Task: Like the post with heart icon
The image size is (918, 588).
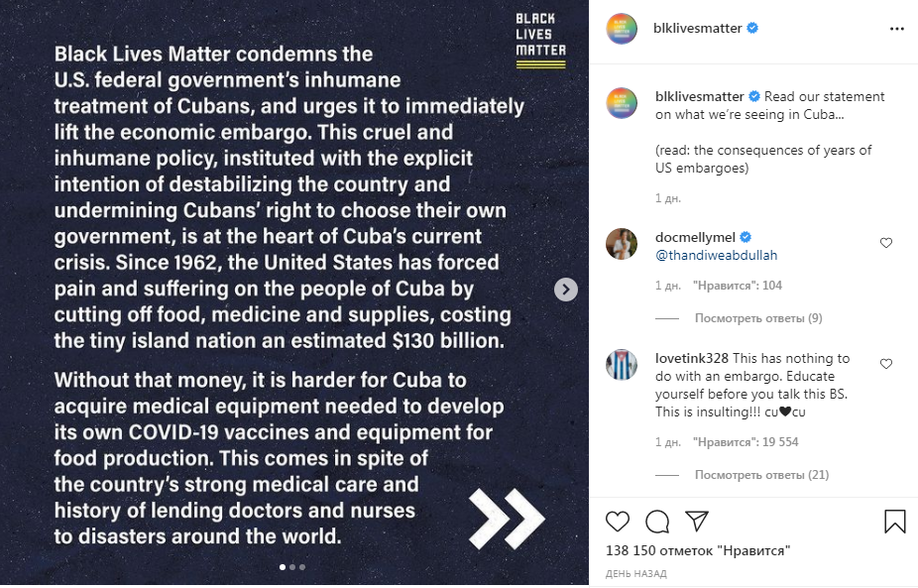Action: pyautogui.click(x=617, y=522)
